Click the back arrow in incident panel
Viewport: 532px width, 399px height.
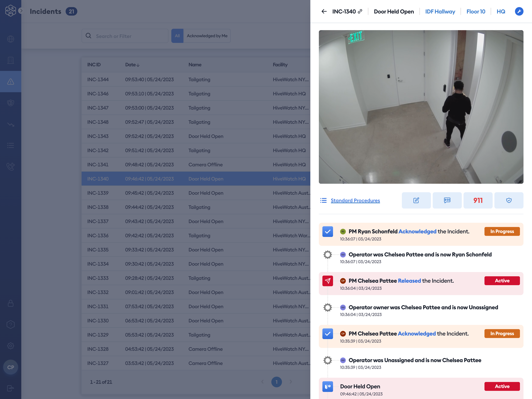pos(324,12)
